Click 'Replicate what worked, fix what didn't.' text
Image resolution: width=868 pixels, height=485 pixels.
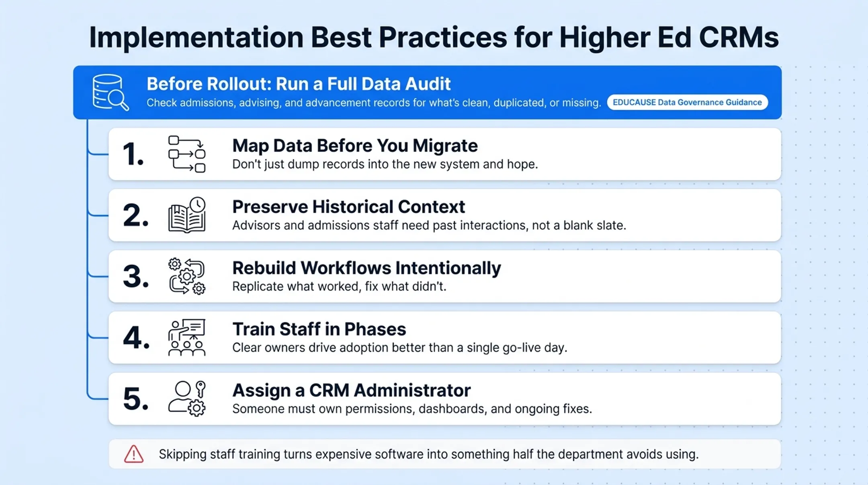point(339,286)
